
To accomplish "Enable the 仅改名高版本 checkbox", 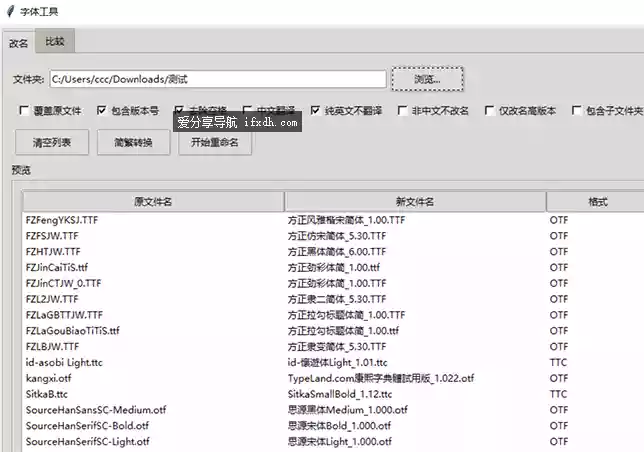I will click(489, 110).
